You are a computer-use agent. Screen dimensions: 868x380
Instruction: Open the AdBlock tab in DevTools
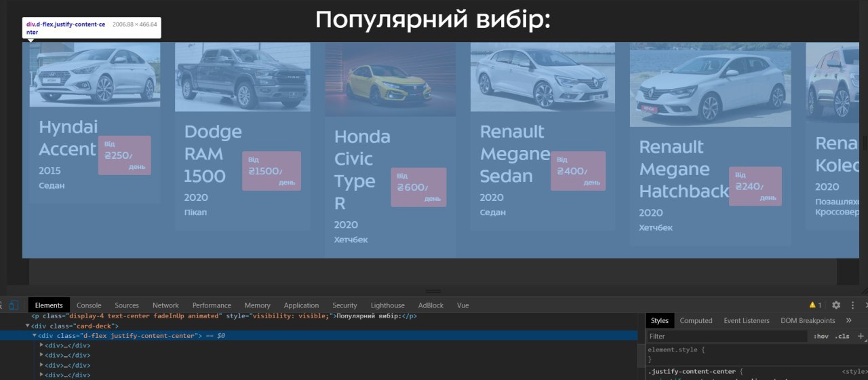(431, 305)
